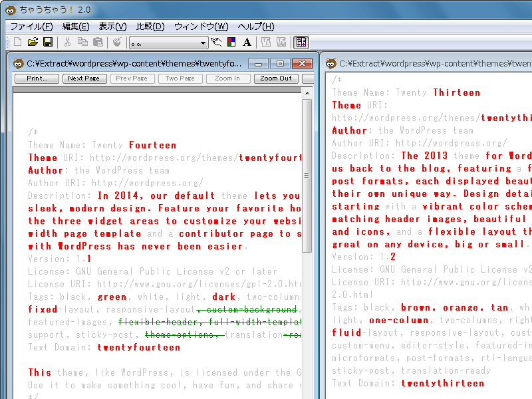This screenshot has height=399, width=532.
Task: Click "Author URI" line in the left window
Action: click(115, 184)
